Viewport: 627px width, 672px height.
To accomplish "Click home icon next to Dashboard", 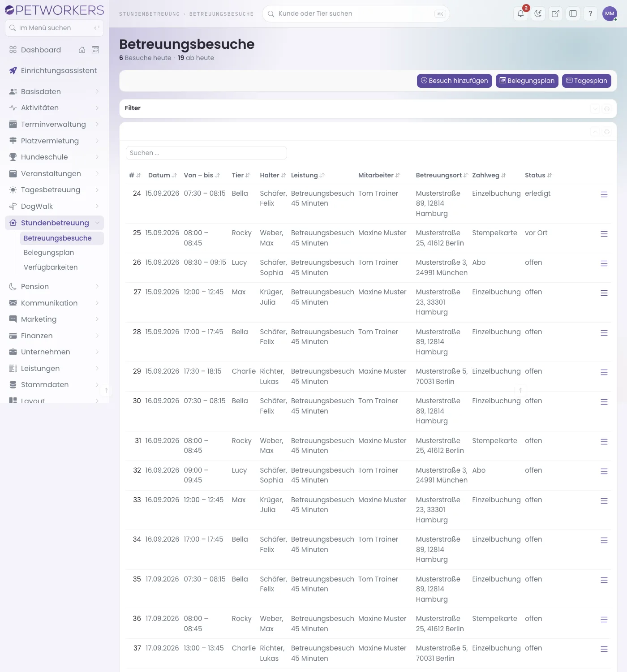I will tap(82, 50).
